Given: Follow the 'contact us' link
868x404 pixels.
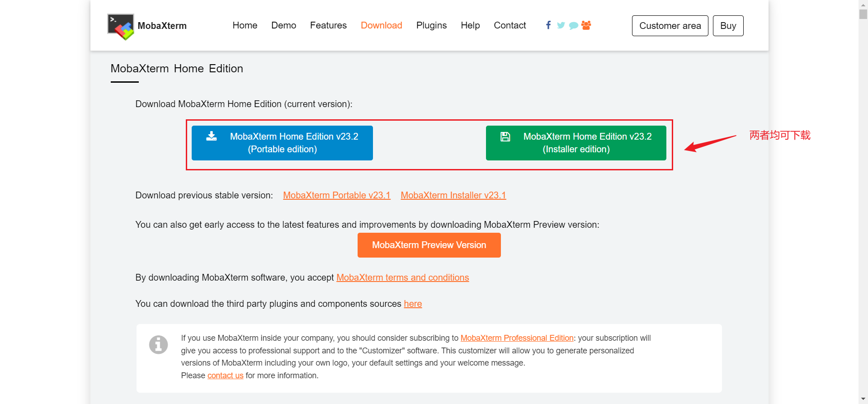Looking at the screenshot, I should click(x=226, y=376).
